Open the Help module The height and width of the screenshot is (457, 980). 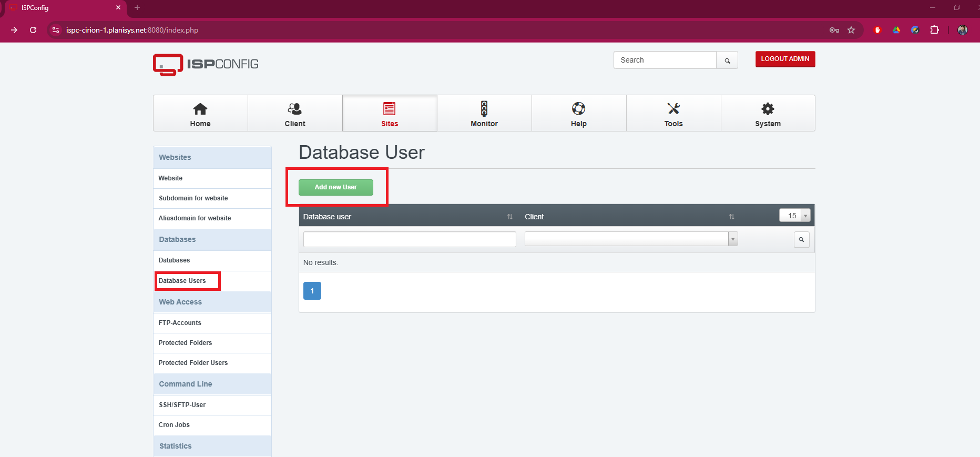click(x=579, y=114)
